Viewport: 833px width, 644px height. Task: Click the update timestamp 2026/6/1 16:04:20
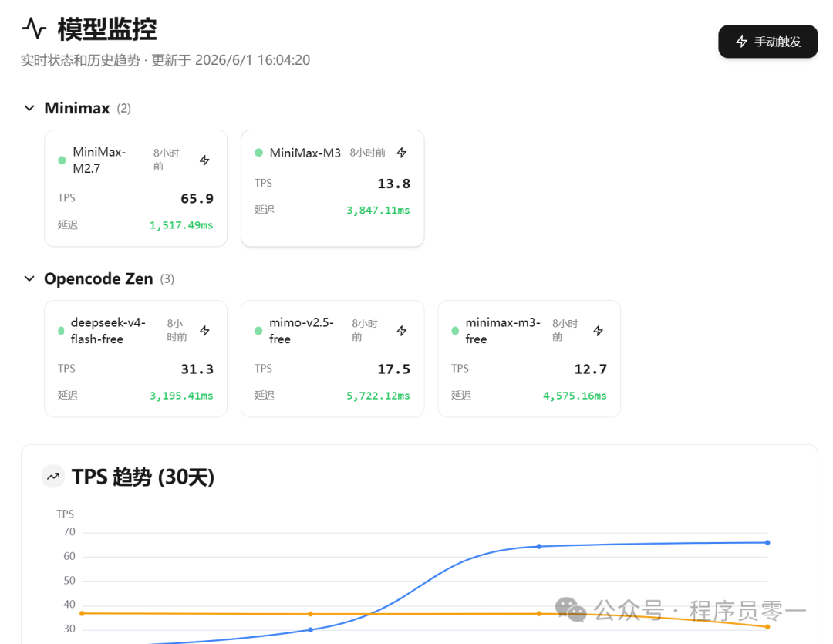pyautogui.click(x=252, y=60)
